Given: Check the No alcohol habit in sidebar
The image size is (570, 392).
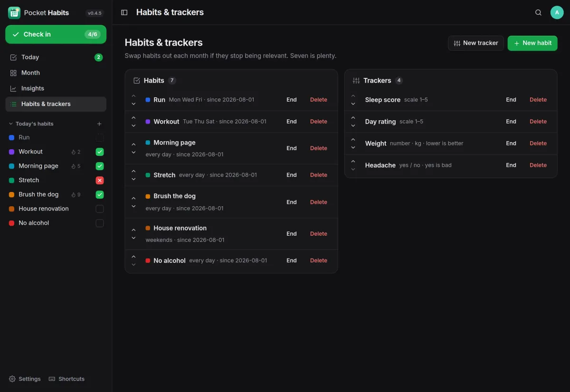Looking at the screenshot, I should click(100, 223).
